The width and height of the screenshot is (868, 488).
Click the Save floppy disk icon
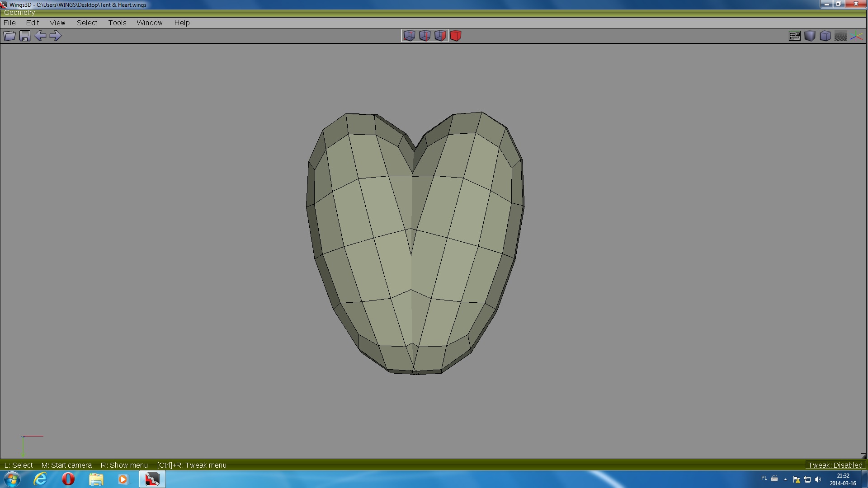pos(25,36)
